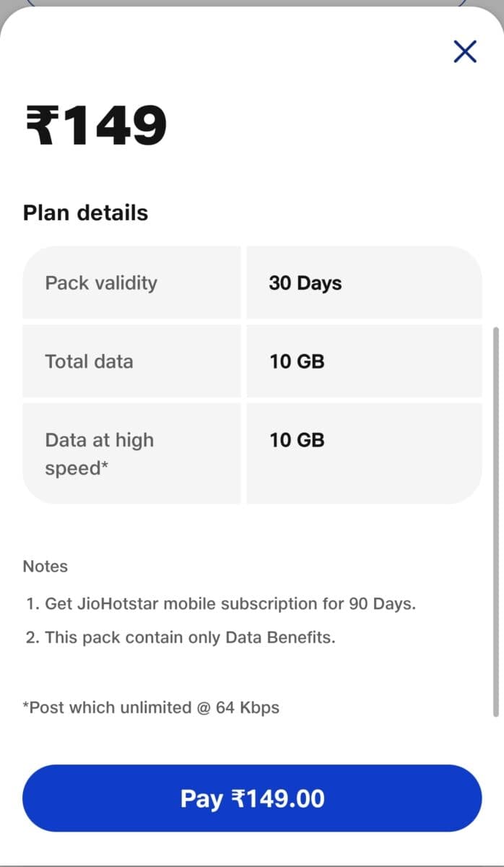Click the 64 Kbps footnote text
This screenshot has height=867, width=504.
(151, 707)
